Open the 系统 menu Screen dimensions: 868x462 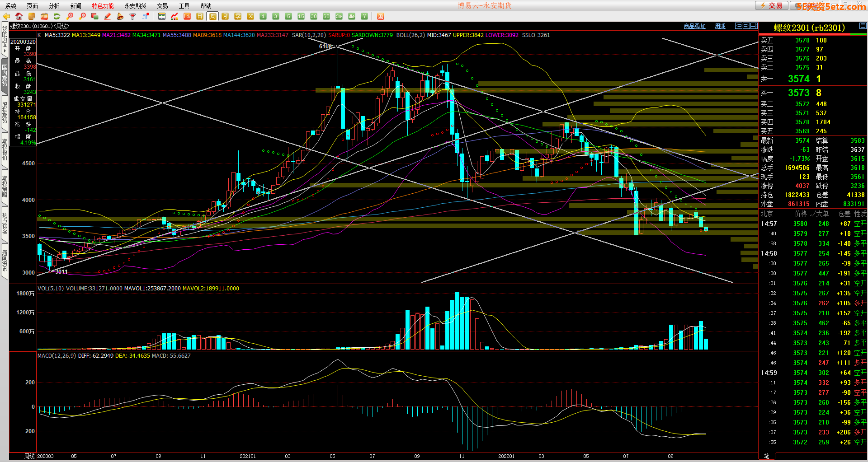coord(11,6)
